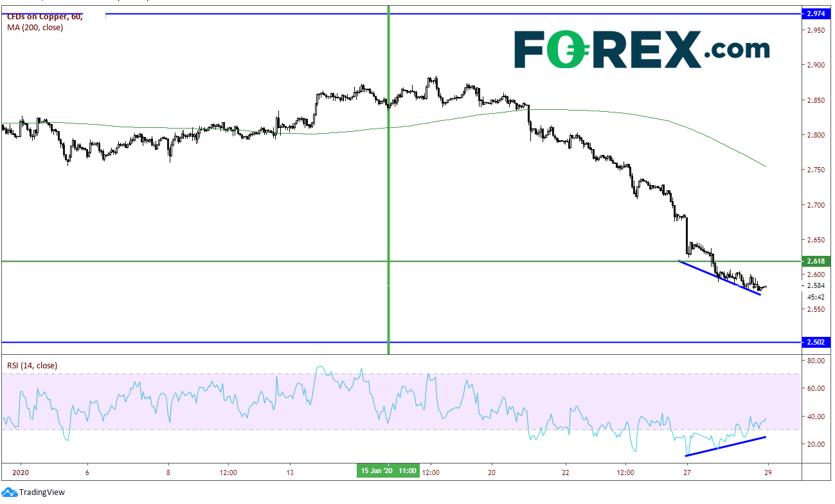835x504 pixels.
Task: Click the 2.900 price axis tick
Action: [816, 66]
